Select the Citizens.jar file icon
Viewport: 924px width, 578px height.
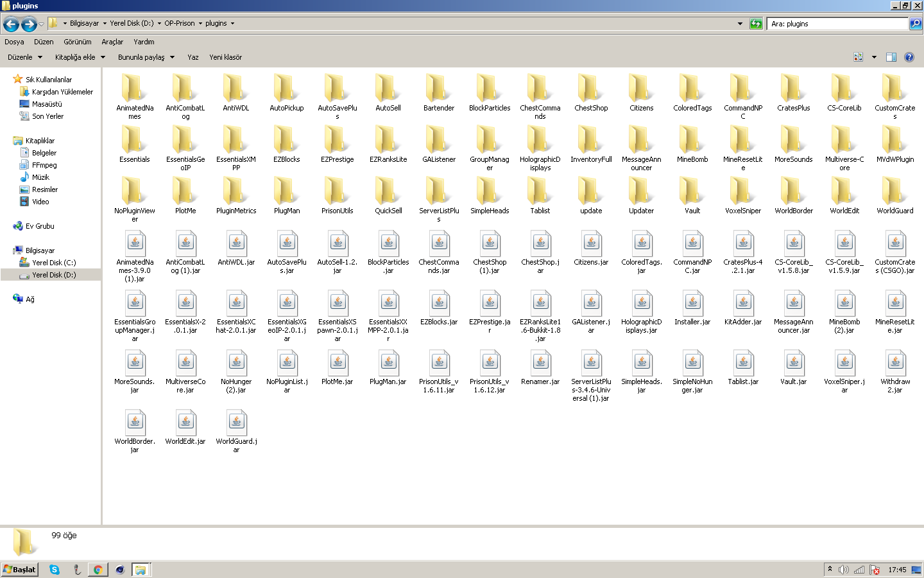[592, 243]
